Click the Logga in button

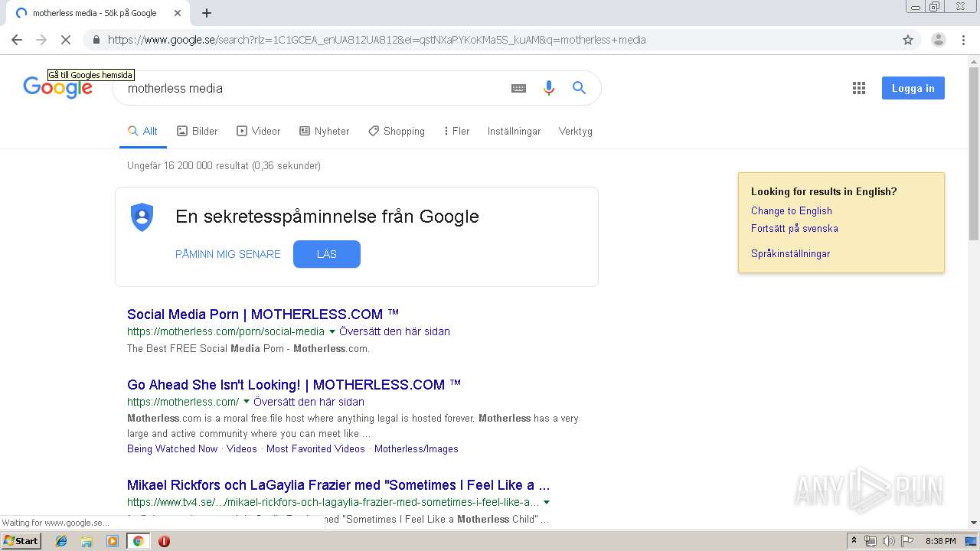[913, 88]
